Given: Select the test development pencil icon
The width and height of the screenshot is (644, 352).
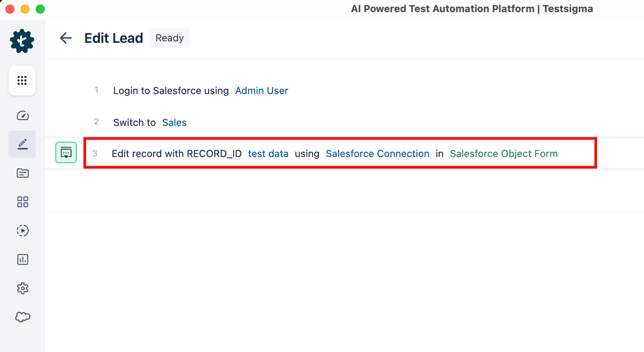Looking at the screenshot, I should click(22, 144).
